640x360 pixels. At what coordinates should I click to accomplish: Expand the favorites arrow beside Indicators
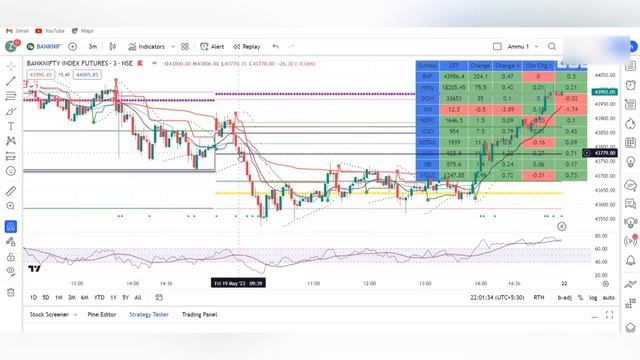click(173, 47)
